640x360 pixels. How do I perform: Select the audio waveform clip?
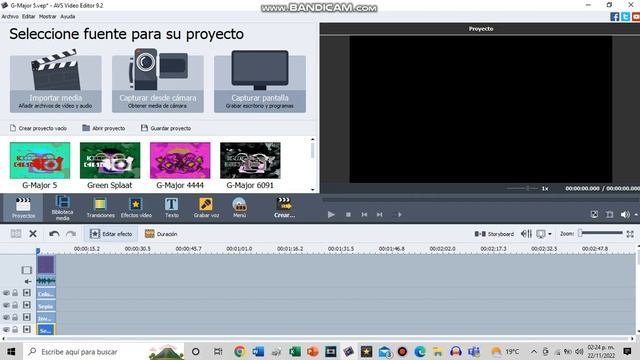point(46,281)
